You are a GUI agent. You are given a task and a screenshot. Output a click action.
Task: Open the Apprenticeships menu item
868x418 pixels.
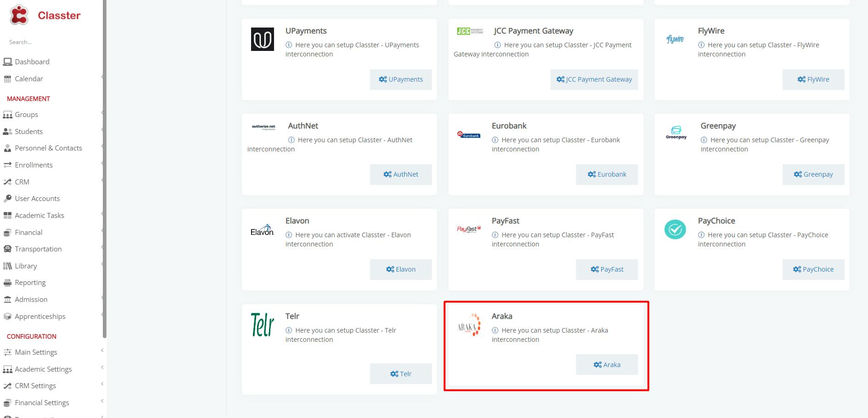pyautogui.click(x=40, y=317)
